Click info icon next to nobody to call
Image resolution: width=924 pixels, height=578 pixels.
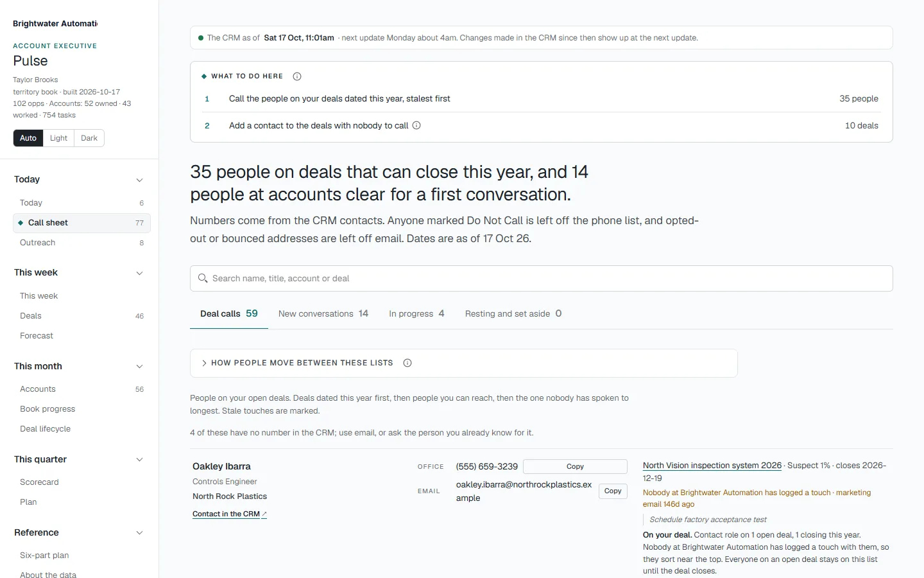[x=416, y=125]
